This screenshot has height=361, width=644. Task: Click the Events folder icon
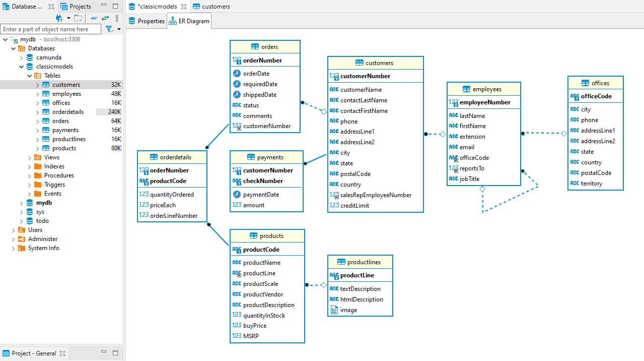pos(38,194)
